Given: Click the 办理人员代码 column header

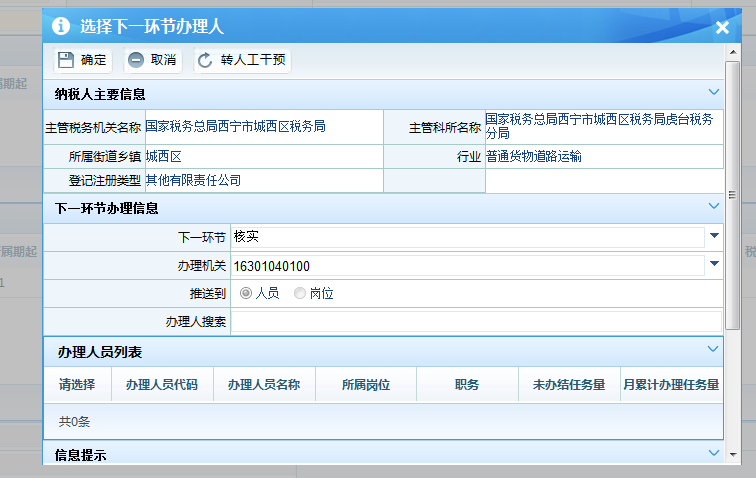Looking at the screenshot, I should click(x=162, y=384).
